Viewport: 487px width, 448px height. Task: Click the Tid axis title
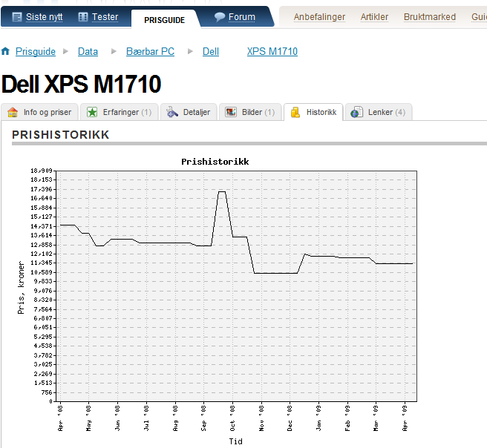pos(236,441)
